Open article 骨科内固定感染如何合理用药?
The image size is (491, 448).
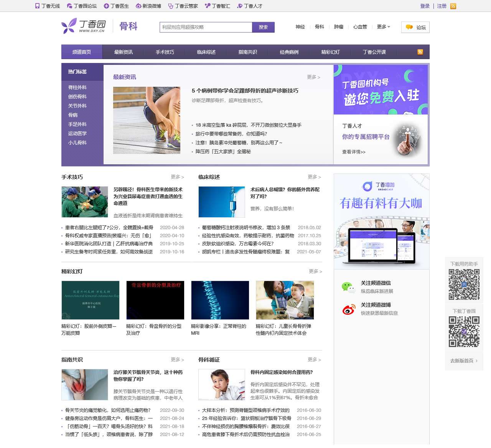tap(282, 372)
